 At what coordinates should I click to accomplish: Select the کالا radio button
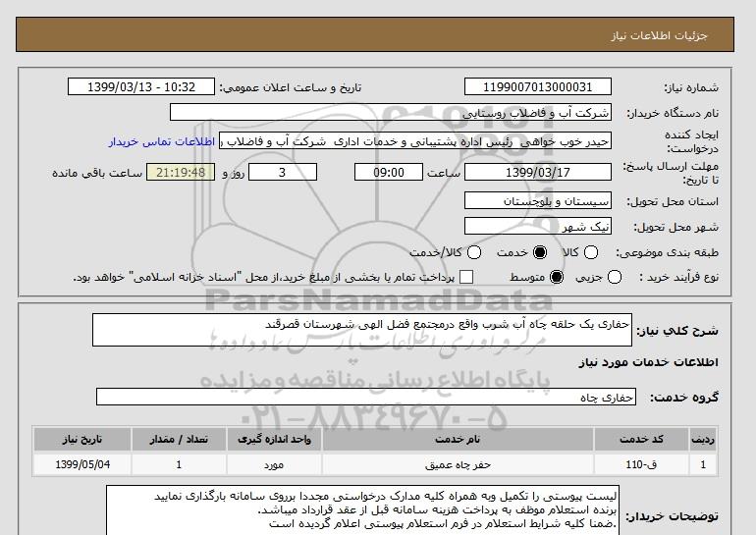click(591, 252)
